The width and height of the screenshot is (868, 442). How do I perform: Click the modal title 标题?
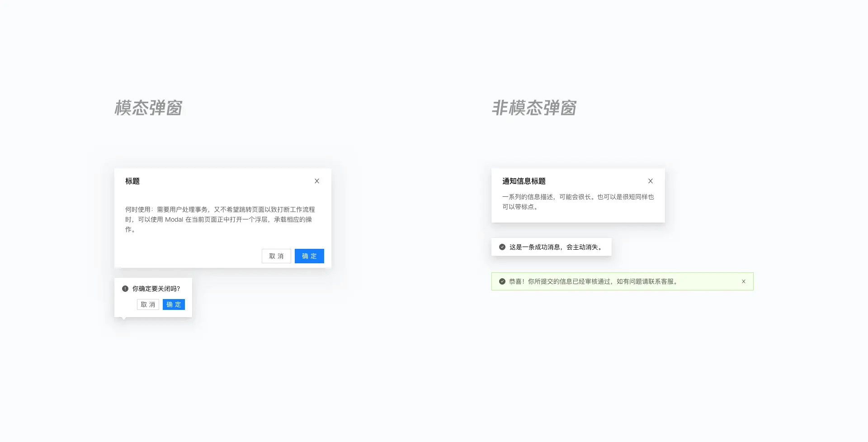pos(132,181)
